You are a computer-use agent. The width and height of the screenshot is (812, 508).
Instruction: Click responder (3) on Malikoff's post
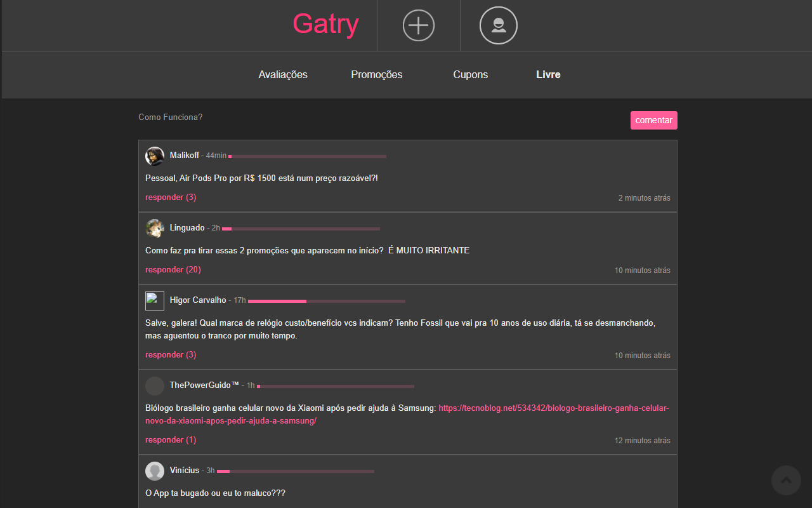tap(171, 197)
